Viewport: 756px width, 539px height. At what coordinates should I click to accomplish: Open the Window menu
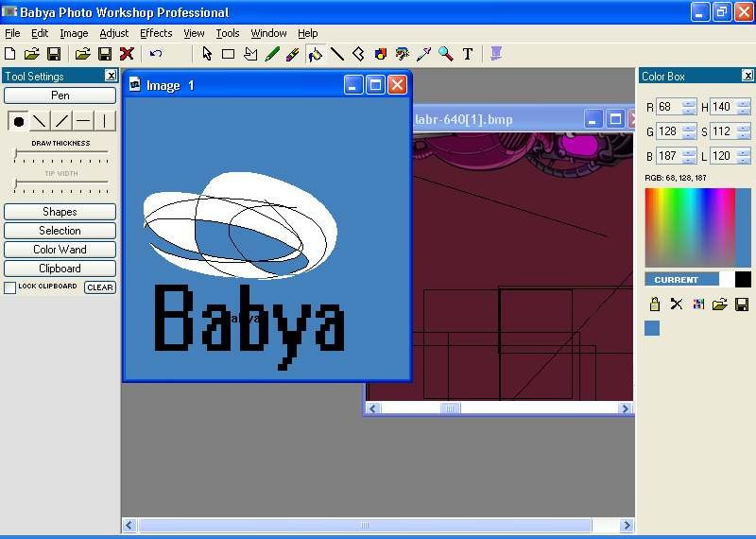(x=268, y=33)
